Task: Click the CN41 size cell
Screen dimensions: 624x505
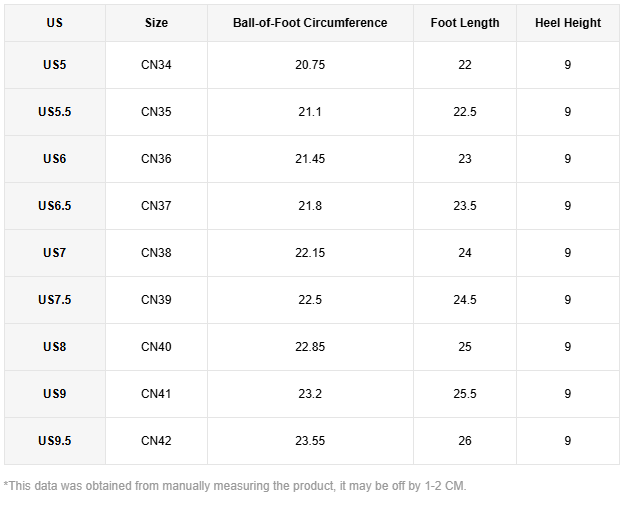Action: coord(156,394)
